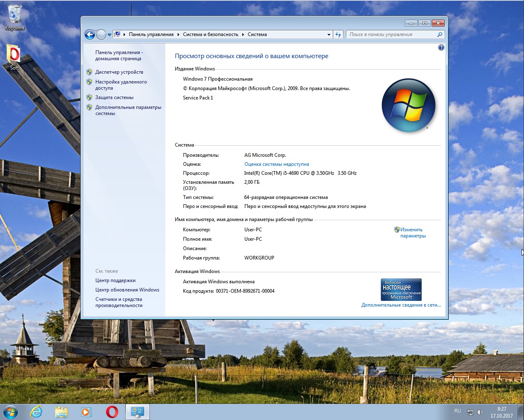Click the Control Panel search field
Image resolution: width=524 pixels, height=420 pixels.
click(391, 34)
